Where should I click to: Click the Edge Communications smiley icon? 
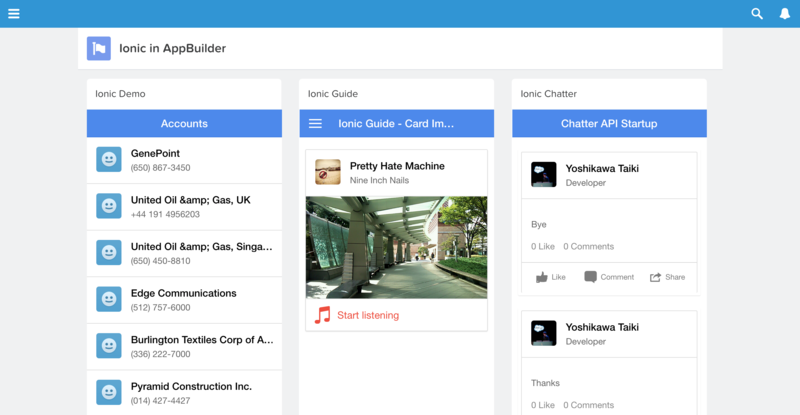coord(109,299)
